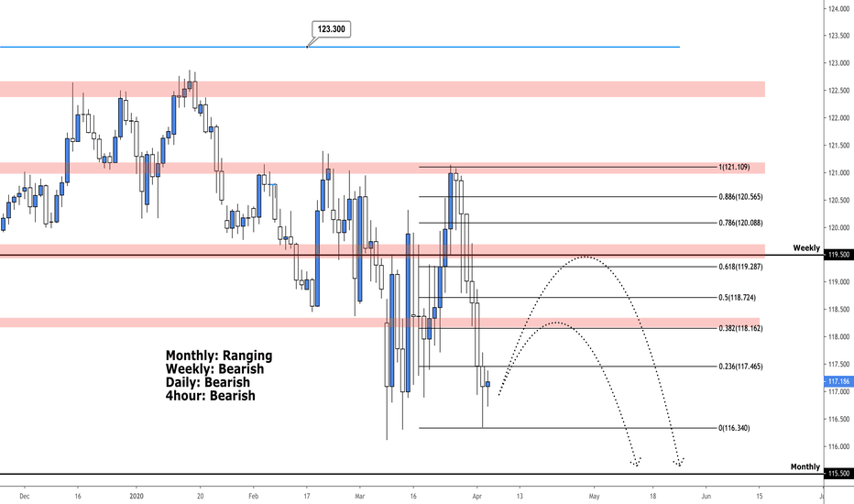This screenshot has height=504, width=854.
Task: Click the 119.500 black price tag
Action: (x=838, y=255)
